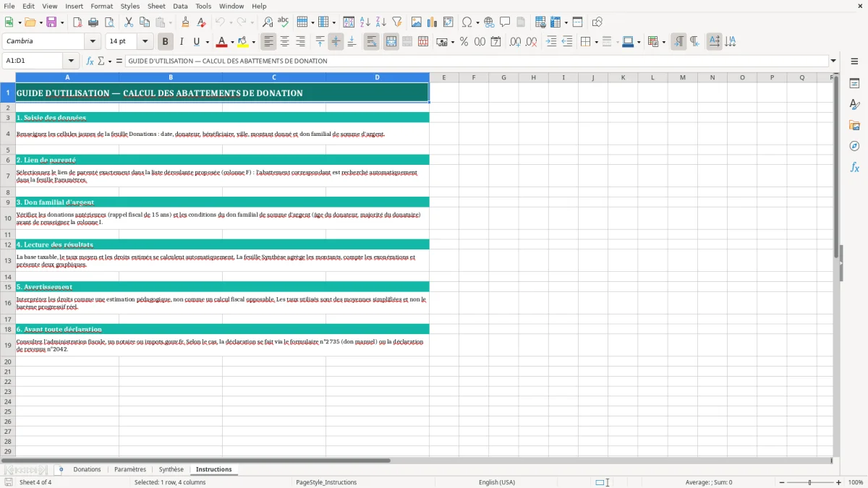Click the Save document icon

click(51, 22)
